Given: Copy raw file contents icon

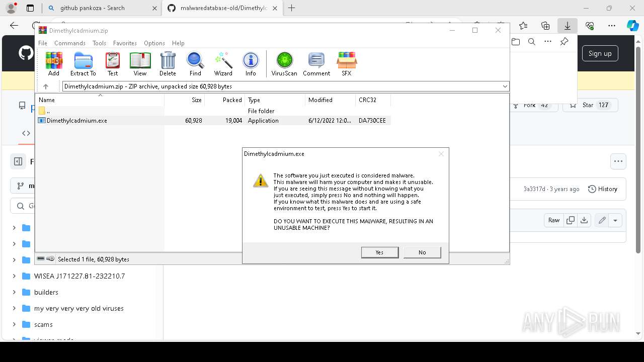Looking at the screenshot, I should [x=571, y=220].
